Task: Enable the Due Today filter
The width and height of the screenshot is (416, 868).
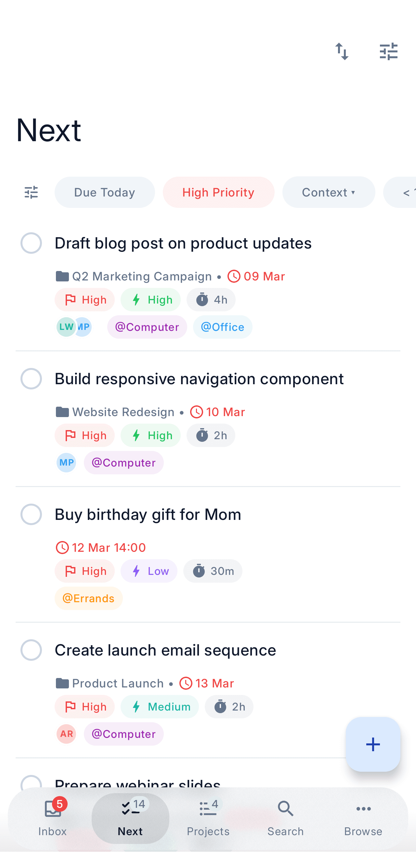Action: (104, 192)
